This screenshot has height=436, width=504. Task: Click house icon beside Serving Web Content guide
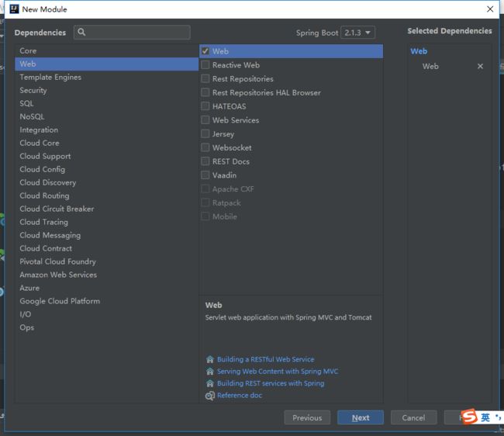click(210, 372)
